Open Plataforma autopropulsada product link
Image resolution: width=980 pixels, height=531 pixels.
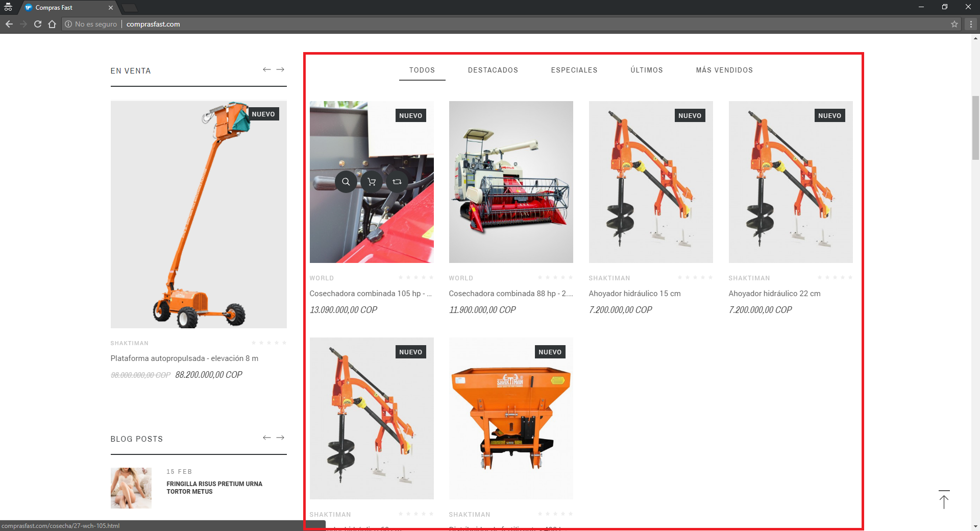coord(184,358)
